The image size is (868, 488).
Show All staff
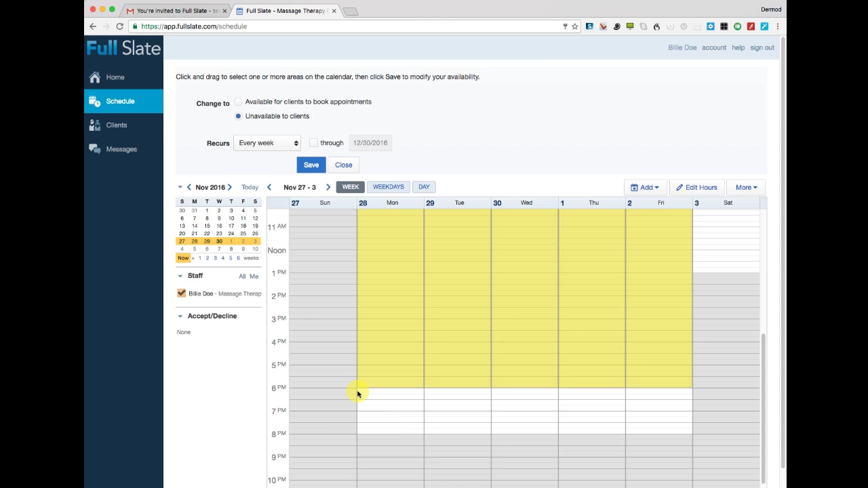[x=242, y=277]
